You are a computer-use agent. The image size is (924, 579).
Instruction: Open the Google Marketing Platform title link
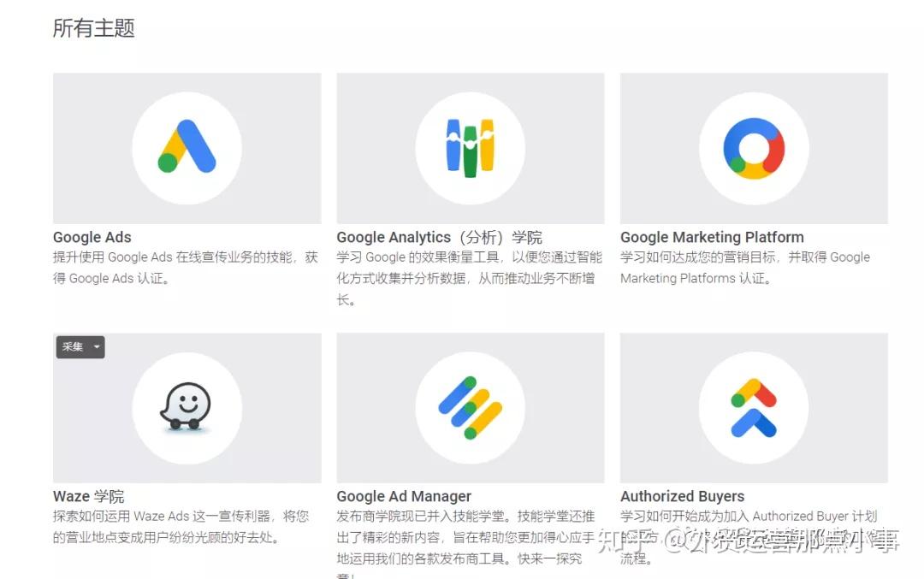[712, 238]
